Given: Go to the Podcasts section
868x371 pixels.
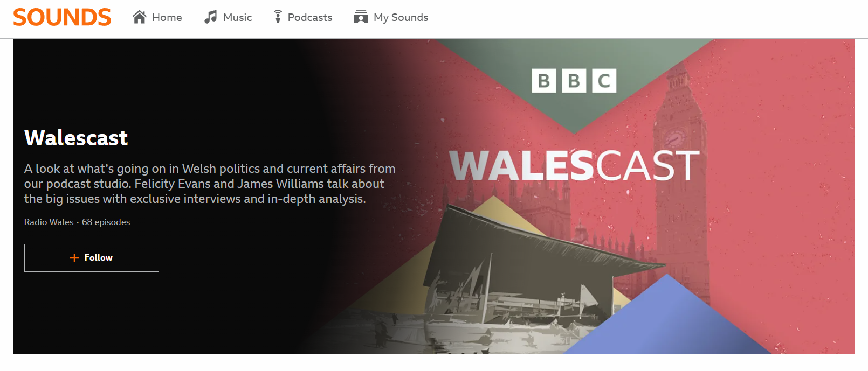Looking at the screenshot, I should [303, 17].
